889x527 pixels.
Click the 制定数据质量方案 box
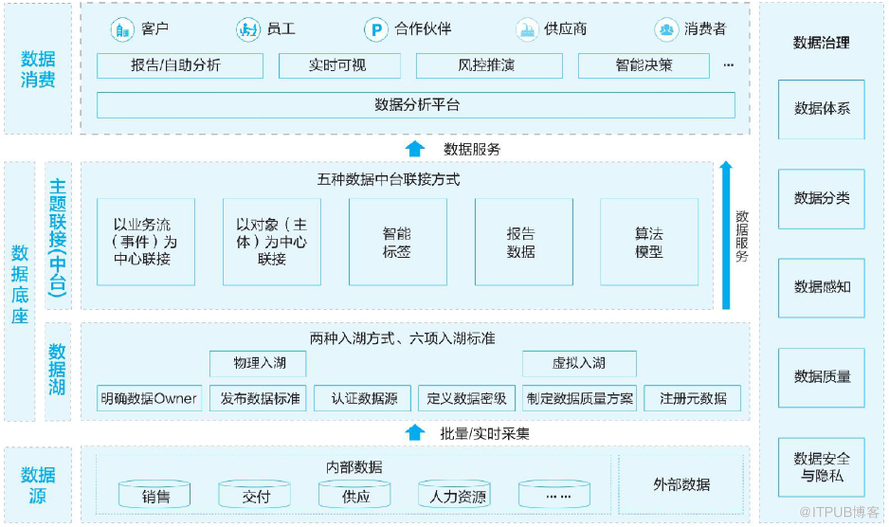(x=579, y=398)
